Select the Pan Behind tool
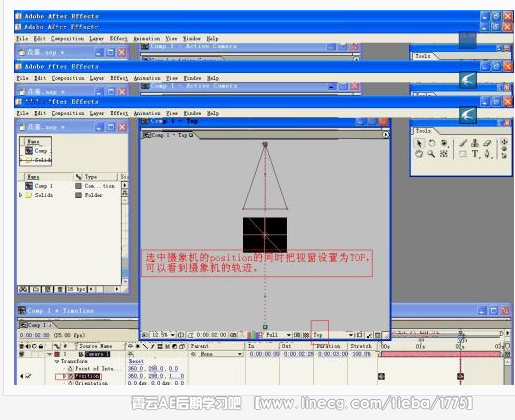 [x=444, y=154]
